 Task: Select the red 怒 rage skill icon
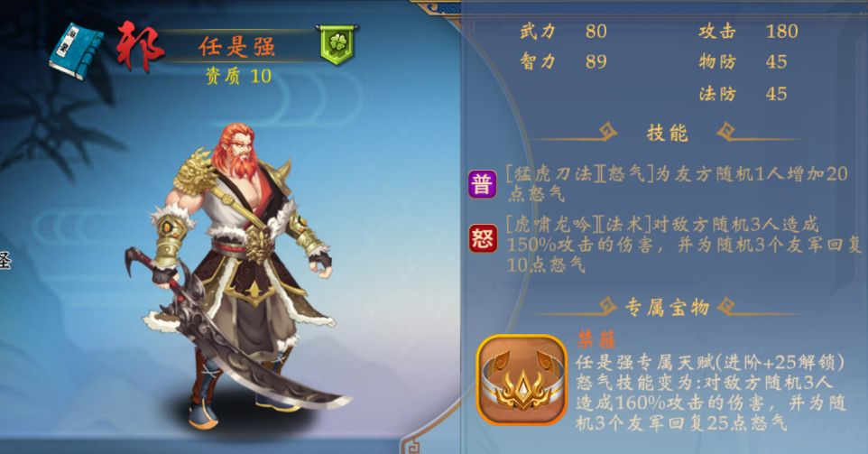click(483, 238)
